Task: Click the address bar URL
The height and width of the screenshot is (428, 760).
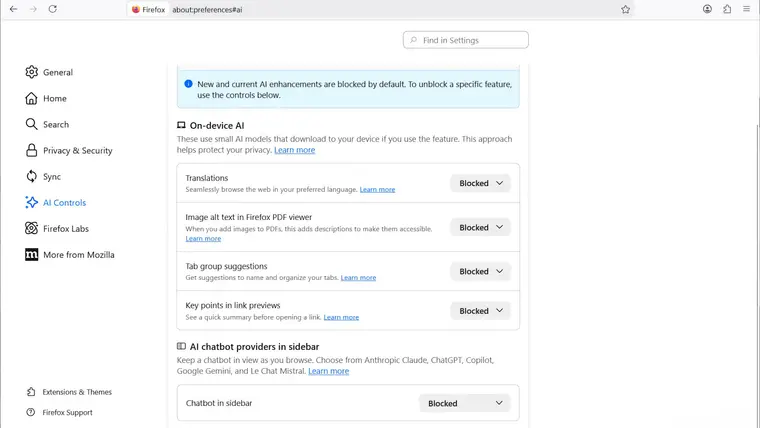Action: 206,9
